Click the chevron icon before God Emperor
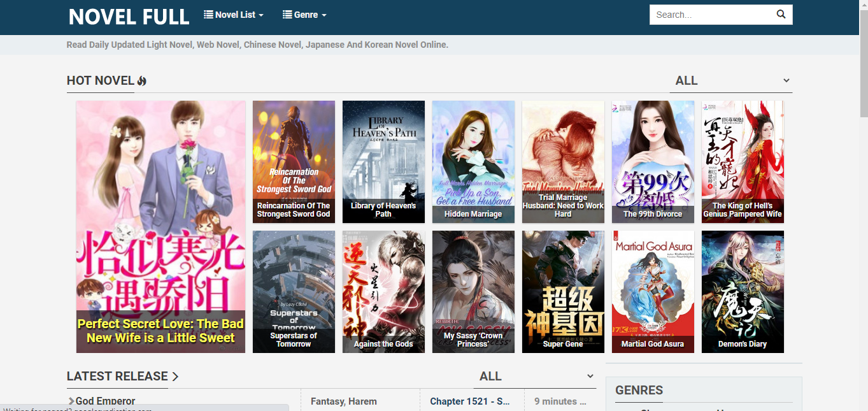This screenshot has width=868, height=411. 71,401
